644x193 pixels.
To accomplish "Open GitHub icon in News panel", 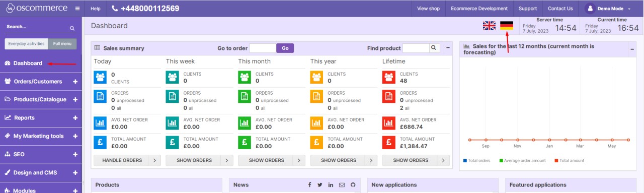I will 353,185.
